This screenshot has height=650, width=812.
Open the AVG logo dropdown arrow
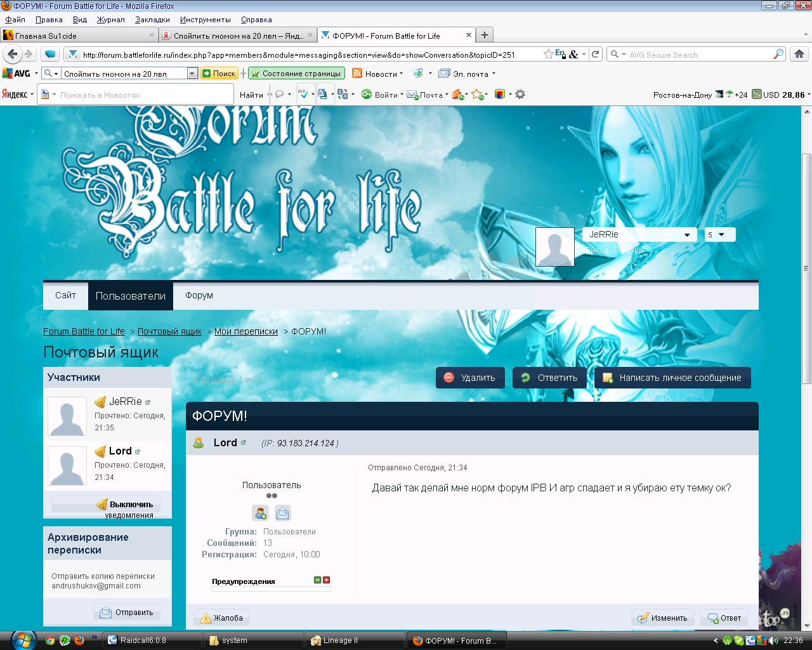click(x=36, y=74)
